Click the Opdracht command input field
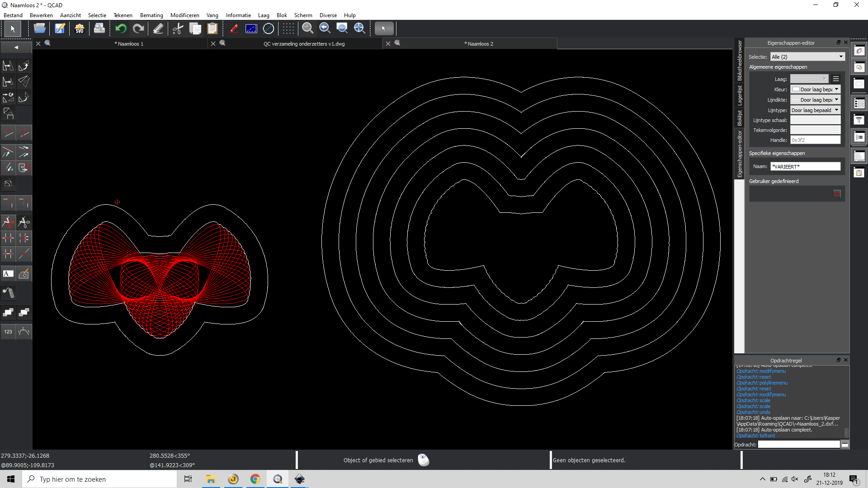 (798, 445)
